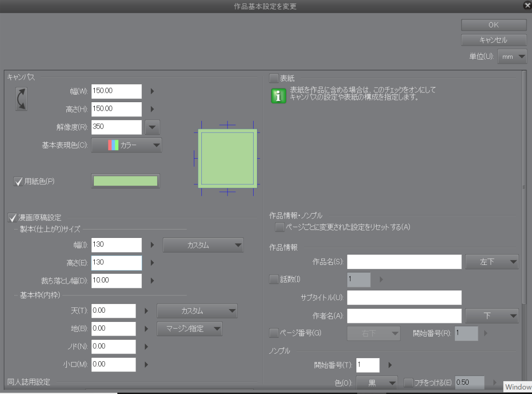Viewport: 532px width, 394px height.
Task: Click the ノンブル 開始番号(T) input field
Action: click(367, 365)
